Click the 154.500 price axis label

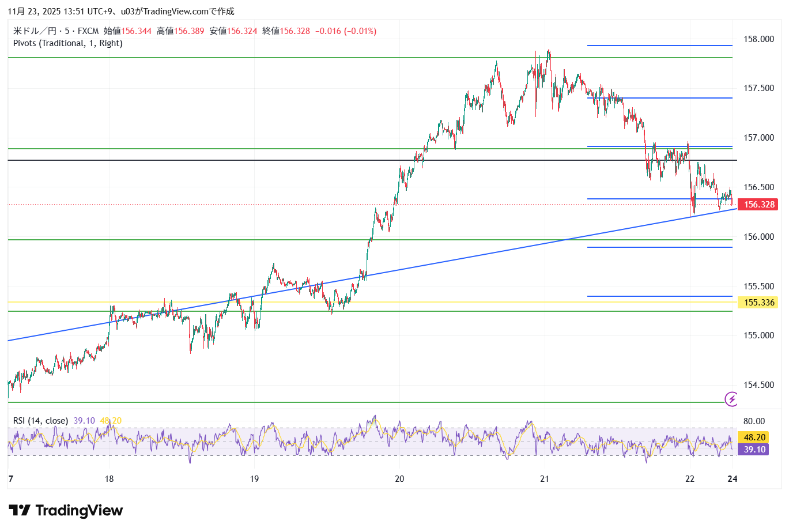(x=758, y=385)
